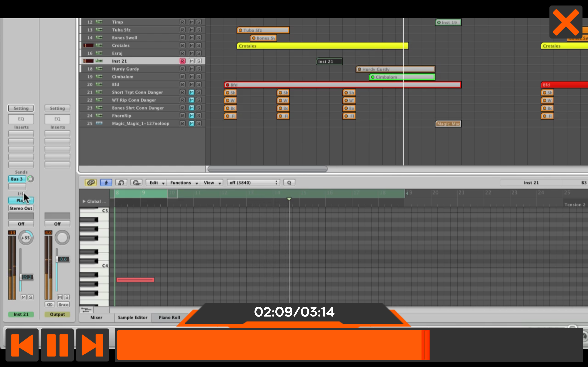This screenshot has height=367, width=588.
Task: Solo the Bfd track
Action: tap(198, 84)
